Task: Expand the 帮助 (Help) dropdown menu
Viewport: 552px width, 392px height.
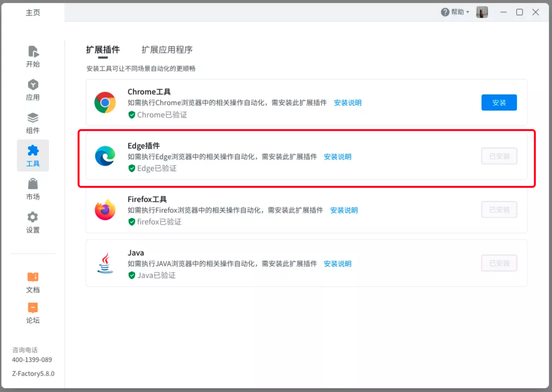Action: point(455,12)
